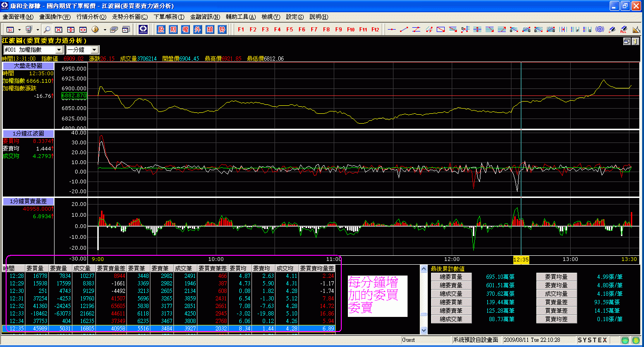The image size is (644, 347).
Task: Select the 12:28 row in the table
Action: 170,276
